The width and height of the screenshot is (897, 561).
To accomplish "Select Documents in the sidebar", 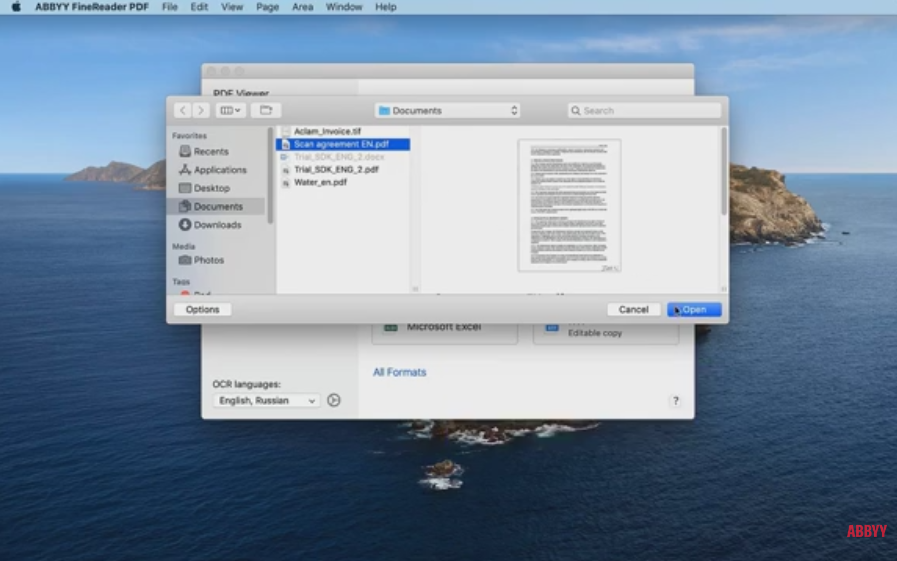I will point(217,206).
